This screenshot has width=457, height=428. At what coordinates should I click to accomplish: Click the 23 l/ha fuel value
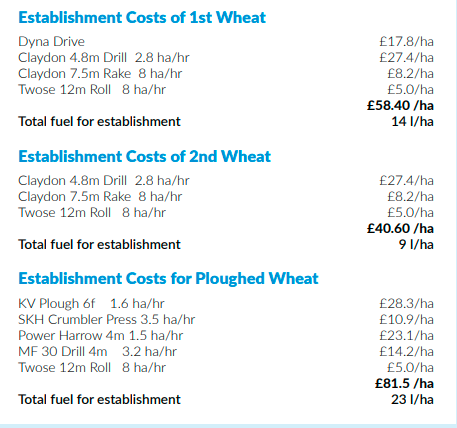(412, 399)
